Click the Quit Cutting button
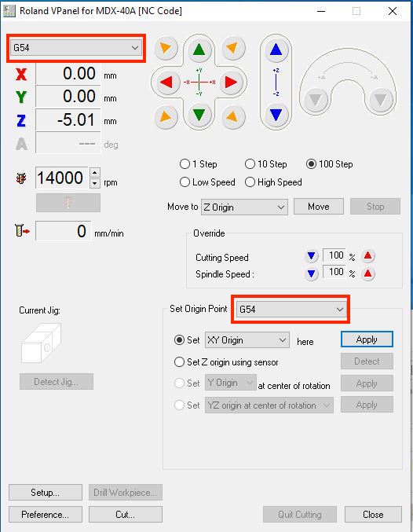Screen dimensions: 413x532 (x=300, y=515)
